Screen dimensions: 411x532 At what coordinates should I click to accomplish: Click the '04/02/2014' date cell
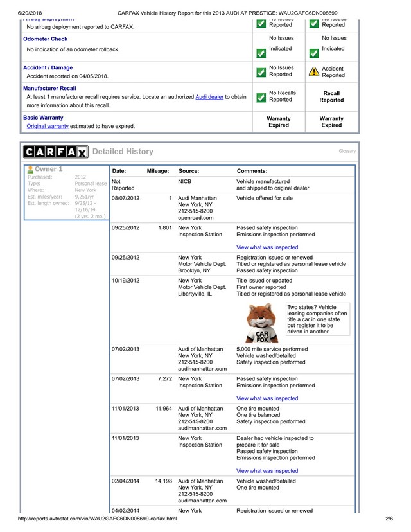tap(125, 511)
